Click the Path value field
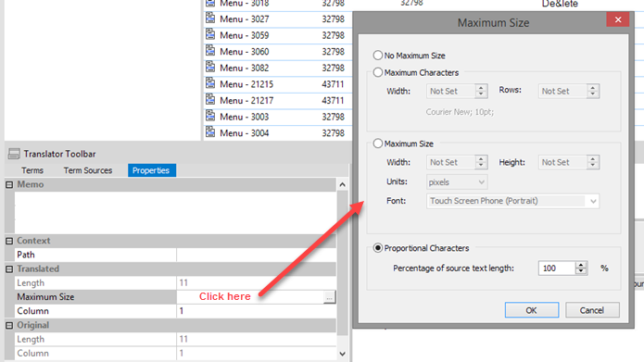 [x=257, y=255]
